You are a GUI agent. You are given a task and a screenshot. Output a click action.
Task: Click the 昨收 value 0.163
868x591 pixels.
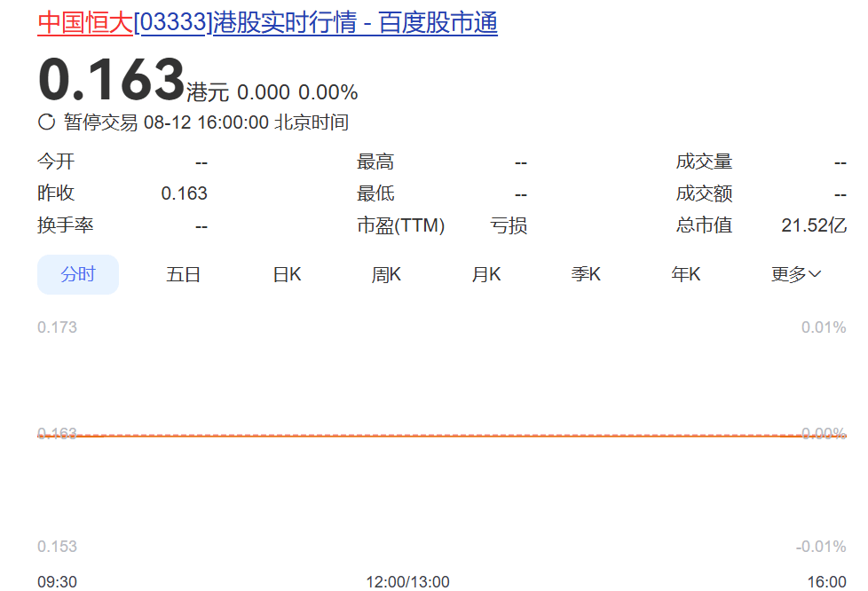(184, 193)
